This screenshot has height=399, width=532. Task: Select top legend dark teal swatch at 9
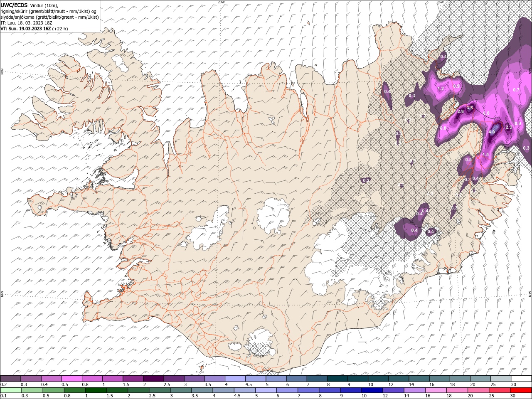(357, 379)
